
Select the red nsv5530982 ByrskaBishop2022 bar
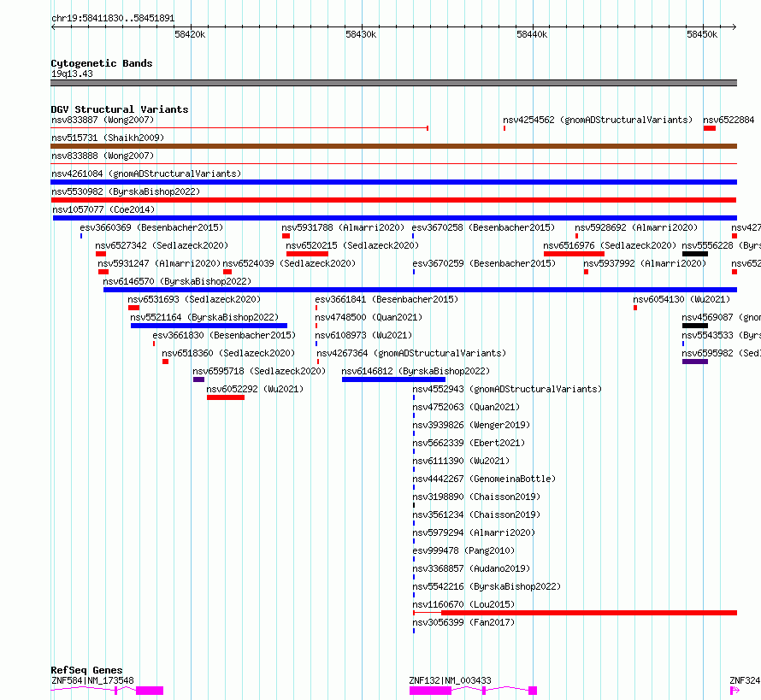pos(393,200)
